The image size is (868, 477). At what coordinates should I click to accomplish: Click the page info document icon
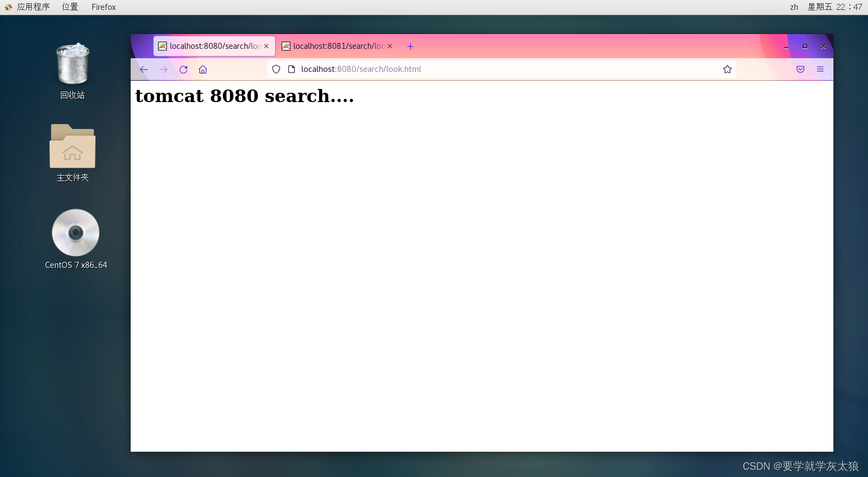292,69
